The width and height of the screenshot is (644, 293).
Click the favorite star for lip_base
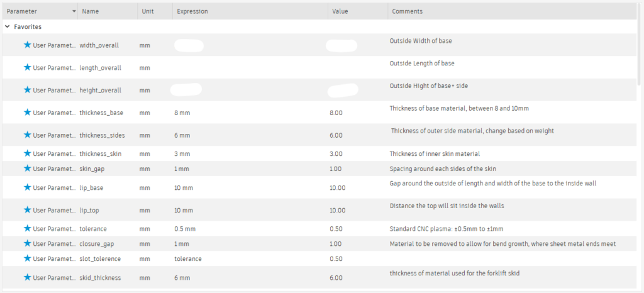click(x=27, y=187)
